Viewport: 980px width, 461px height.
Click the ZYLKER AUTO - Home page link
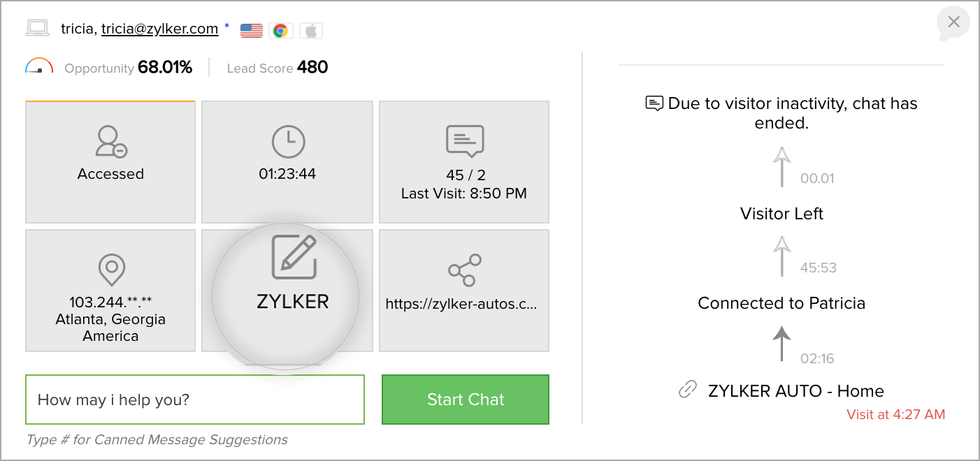(x=795, y=391)
